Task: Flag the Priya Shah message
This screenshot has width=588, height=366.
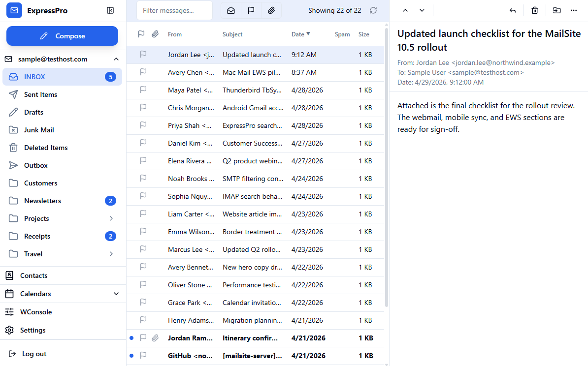Action: click(143, 125)
